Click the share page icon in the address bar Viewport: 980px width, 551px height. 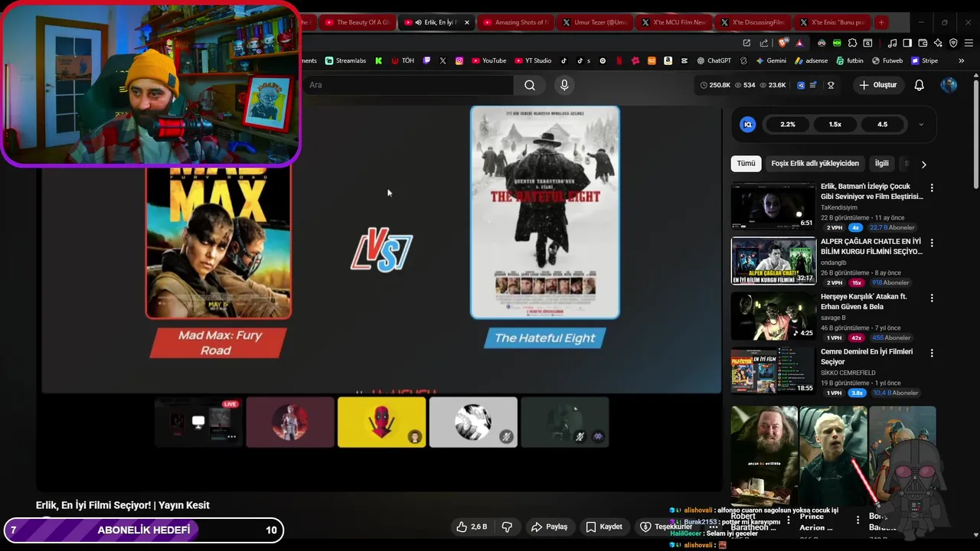tap(763, 43)
